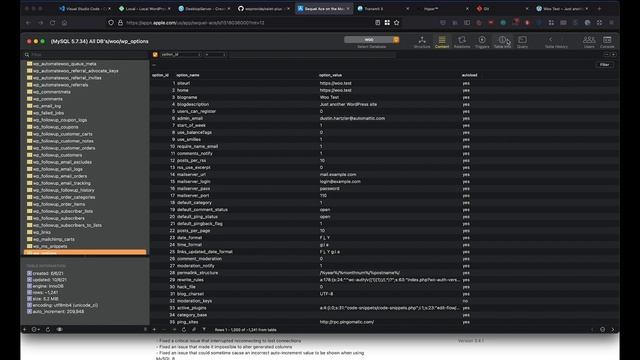Open the sidebar gear actions dropdown
640x360 pixels.
(36, 329)
